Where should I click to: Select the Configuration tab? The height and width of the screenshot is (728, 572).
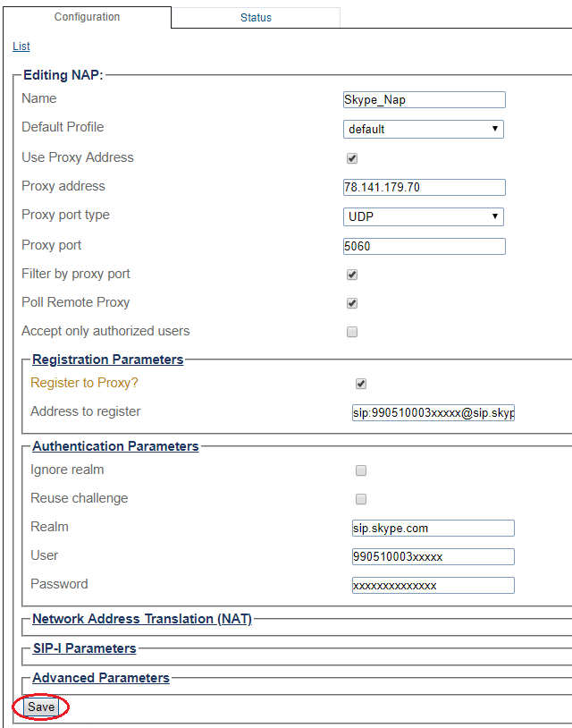coord(87,17)
